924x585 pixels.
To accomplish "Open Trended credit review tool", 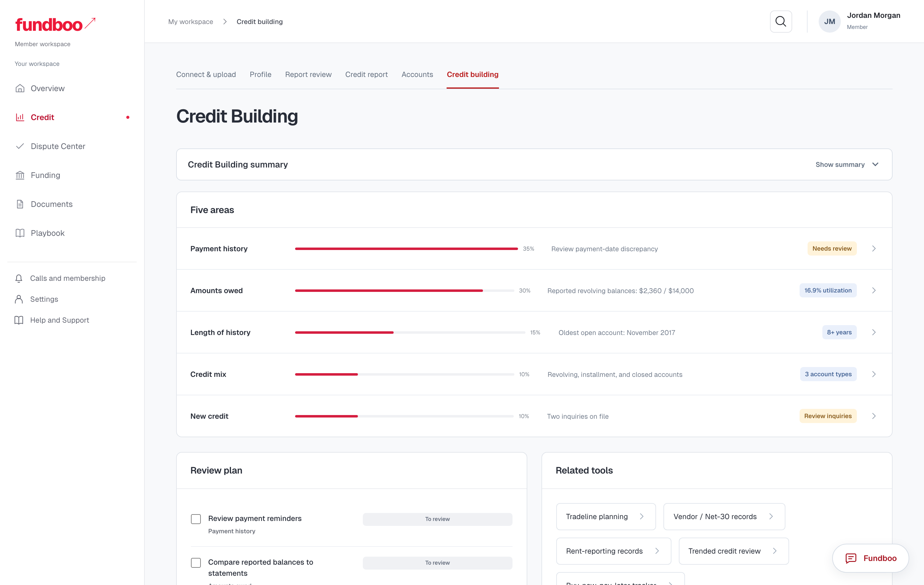I will click(734, 551).
